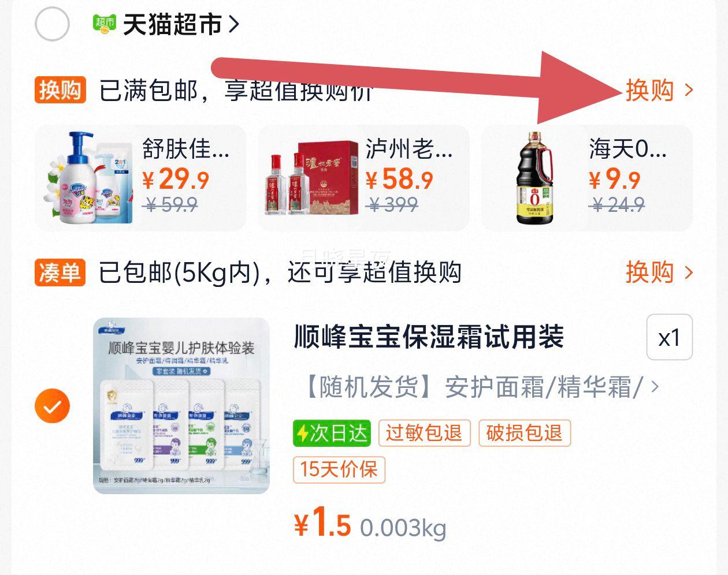728x575 pixels.
Task: Tap the 换购 link in the 凑单 row
Action: [659, 272]
